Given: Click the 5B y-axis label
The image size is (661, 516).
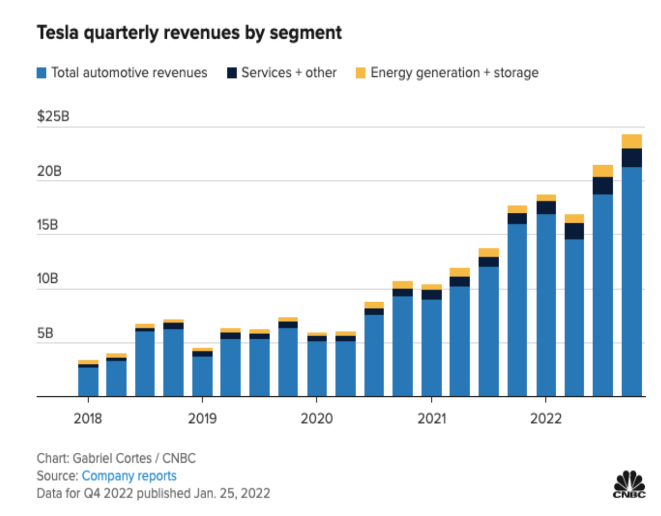Looking at the screenshot, I should pyautogui.click(x=45, y=333).
